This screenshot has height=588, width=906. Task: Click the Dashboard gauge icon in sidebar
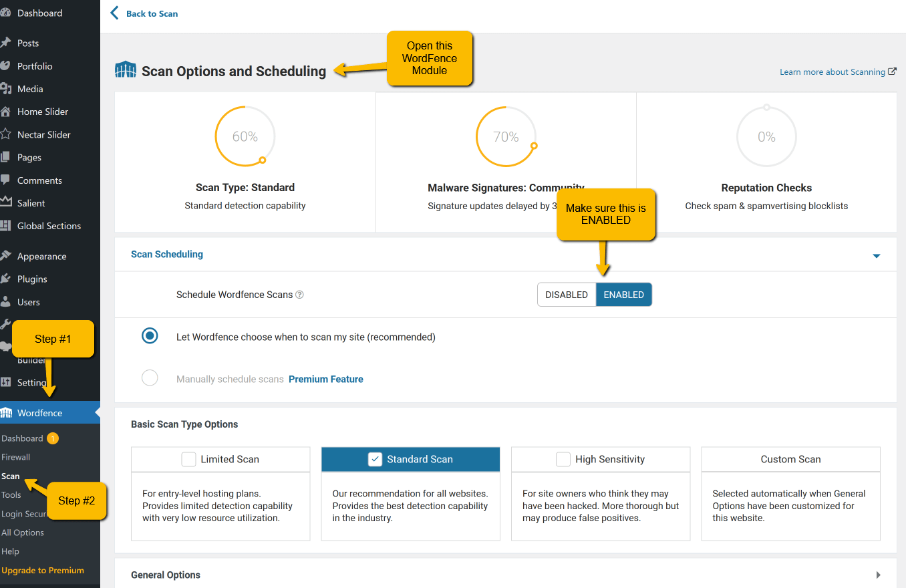(5, 13)
